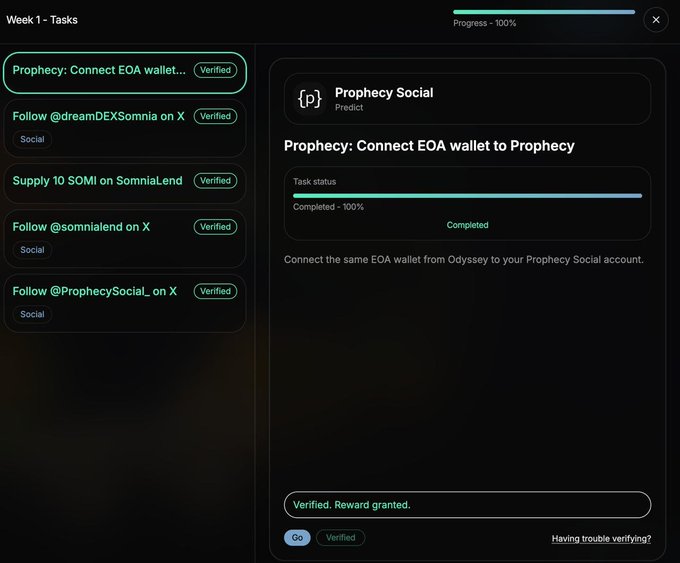Close the Week 1 Tasks panel
The height and width of the screenshot is (563, 680).
(656, 20)
